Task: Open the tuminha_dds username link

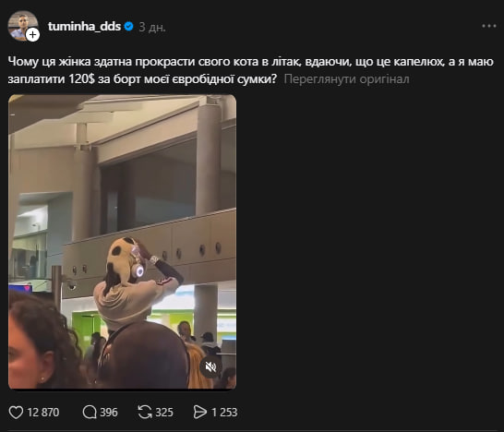Action: pos(84,27)
